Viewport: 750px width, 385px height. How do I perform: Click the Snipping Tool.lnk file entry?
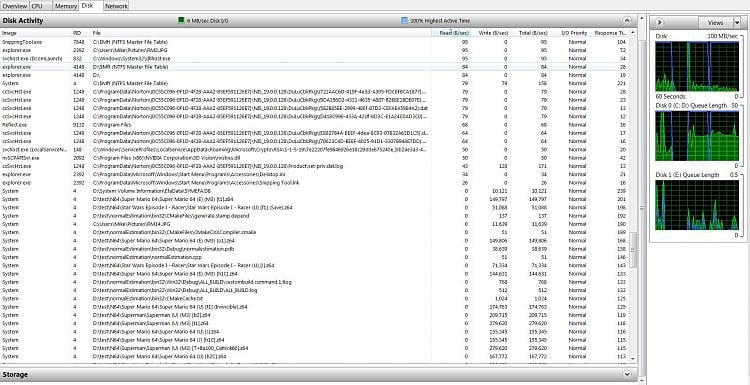click(x=196, y=183)
